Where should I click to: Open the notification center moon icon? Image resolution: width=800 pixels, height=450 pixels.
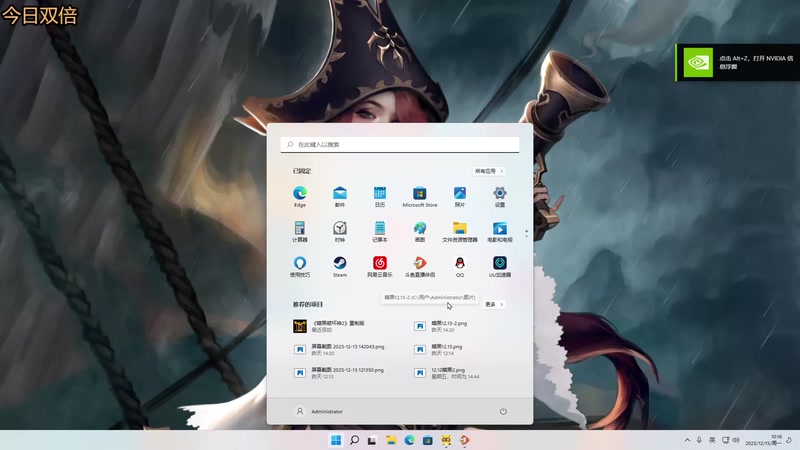pos(789,440)
